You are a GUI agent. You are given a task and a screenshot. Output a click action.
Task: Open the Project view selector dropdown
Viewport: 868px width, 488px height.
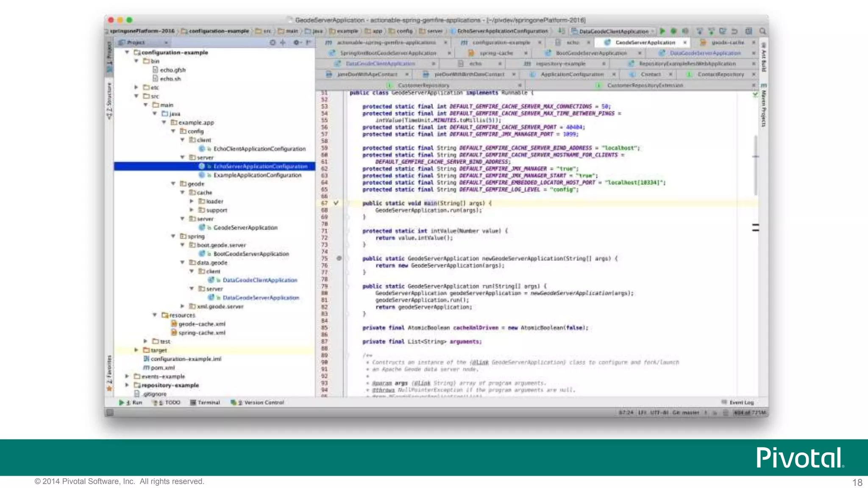(144, 42)
